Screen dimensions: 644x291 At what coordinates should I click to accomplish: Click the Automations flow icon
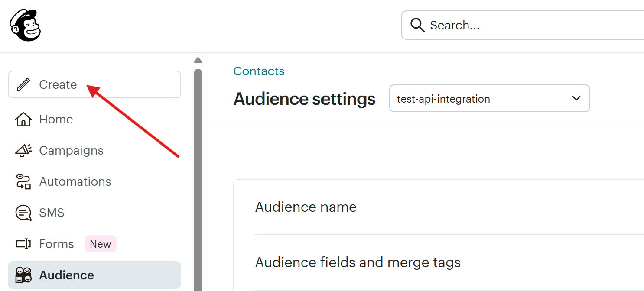click(x=23, y=181)
